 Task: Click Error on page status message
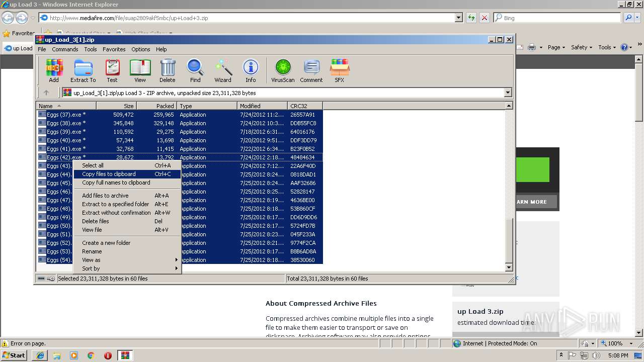(x=28, y=343)
